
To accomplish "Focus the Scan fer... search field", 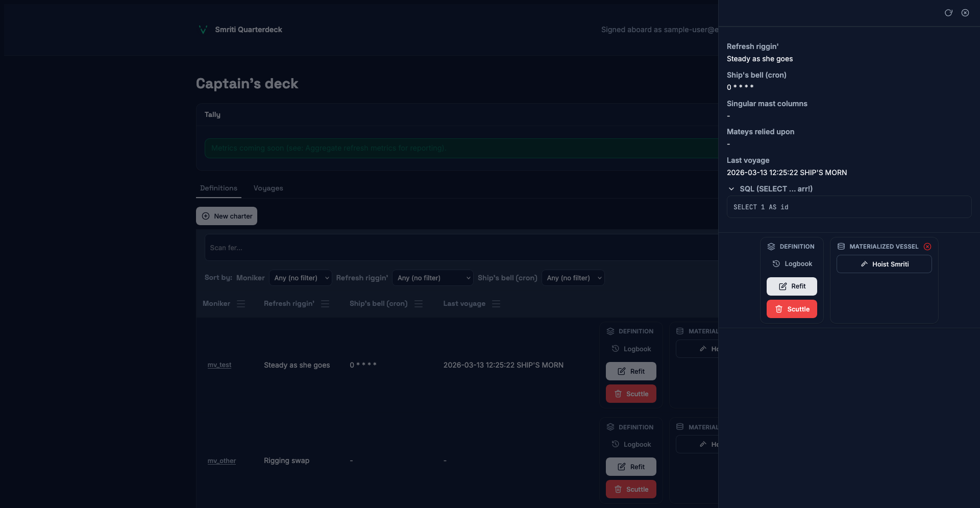I will (459, 248).
